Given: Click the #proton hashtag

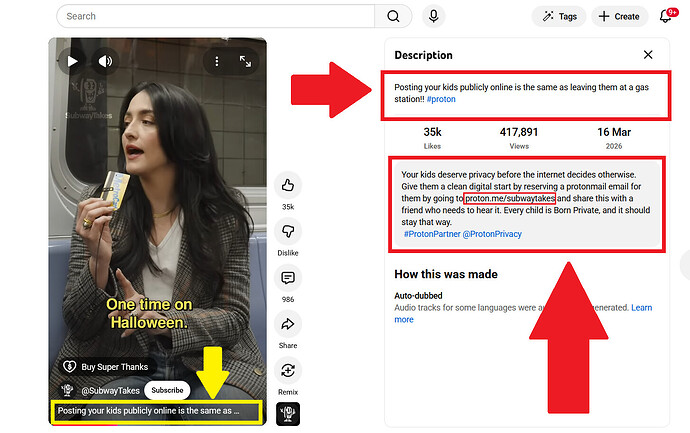Looking at the screenshot, I should coord(440,100).
